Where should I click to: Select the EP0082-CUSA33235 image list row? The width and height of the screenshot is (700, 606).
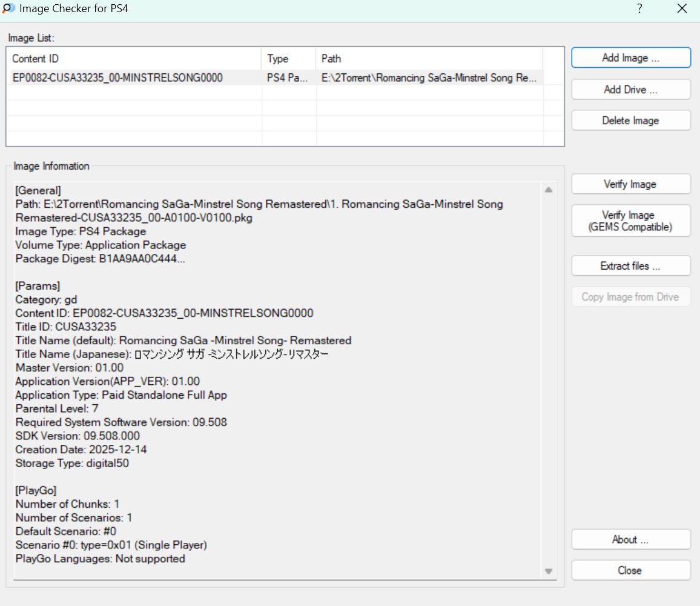pyautogui.click(x=117, y=78)
